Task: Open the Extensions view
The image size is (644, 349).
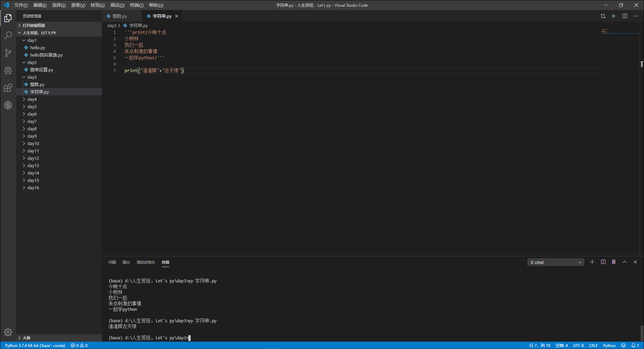Action: 8,88
